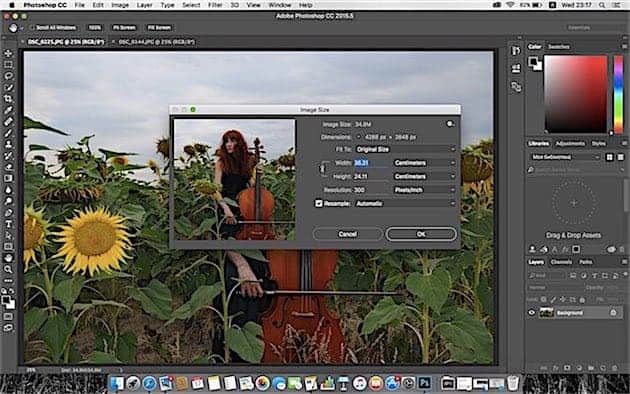Click the hue slider in Color panel
Image resolution: width=630 pixels, height=394 pixels.
pos(618,95)
